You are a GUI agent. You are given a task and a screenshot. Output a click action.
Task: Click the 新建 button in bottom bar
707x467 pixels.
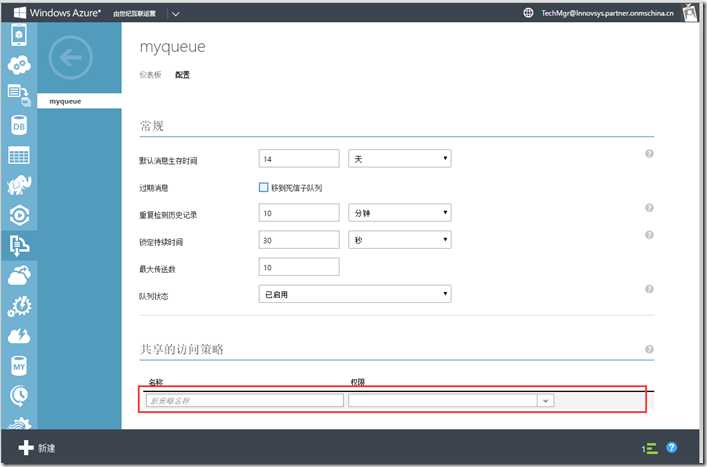pyautogui.click(x=37, y=448)
